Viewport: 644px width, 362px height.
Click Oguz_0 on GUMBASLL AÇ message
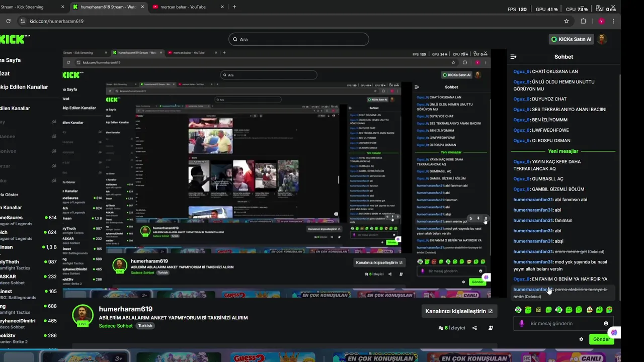coord(522,179)
